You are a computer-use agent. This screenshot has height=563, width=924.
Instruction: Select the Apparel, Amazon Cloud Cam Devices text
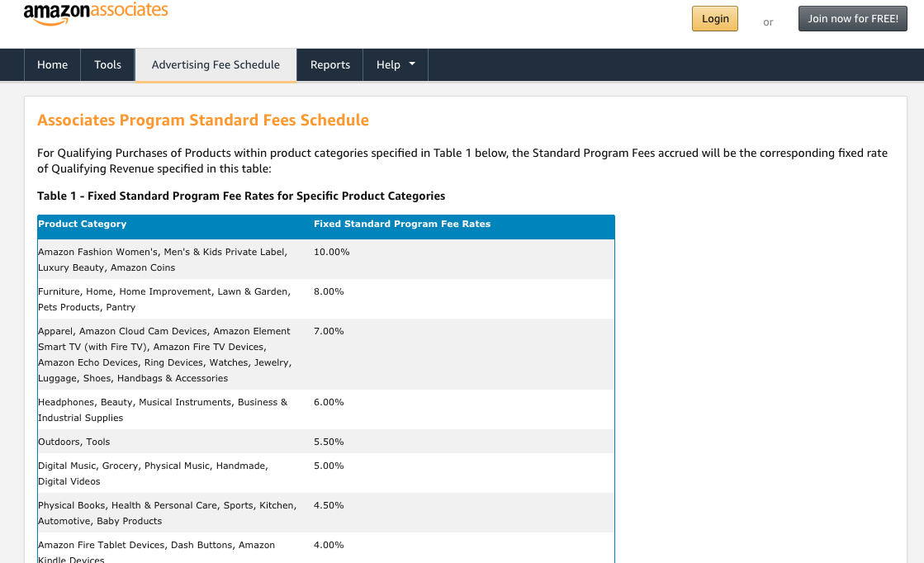tap(165, 354)
